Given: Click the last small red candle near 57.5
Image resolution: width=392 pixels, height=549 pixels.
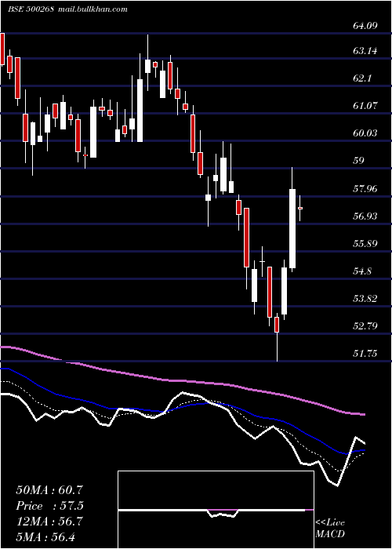Looking at the screenshot, I should point(300,209).
